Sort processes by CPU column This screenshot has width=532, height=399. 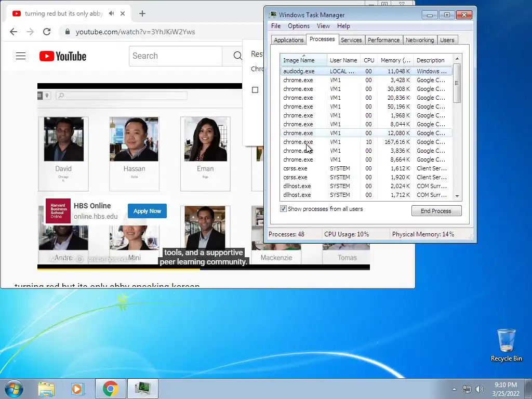[x=369, y=60]
